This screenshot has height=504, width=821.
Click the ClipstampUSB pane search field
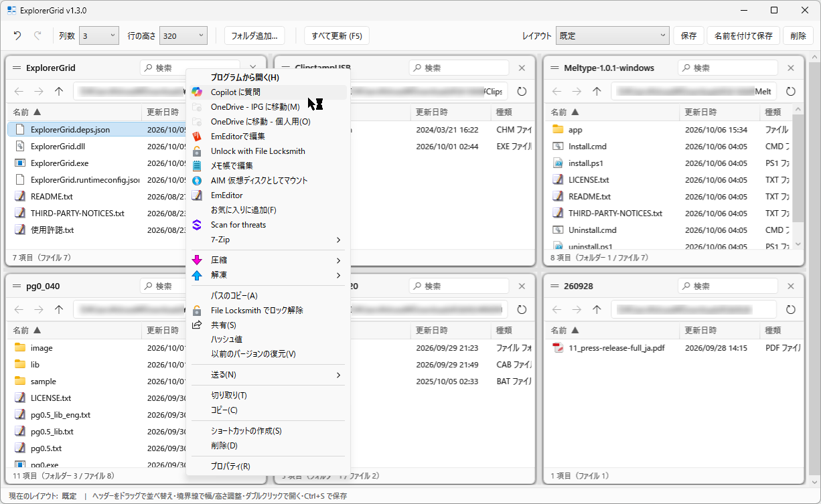tap(459, 68)
